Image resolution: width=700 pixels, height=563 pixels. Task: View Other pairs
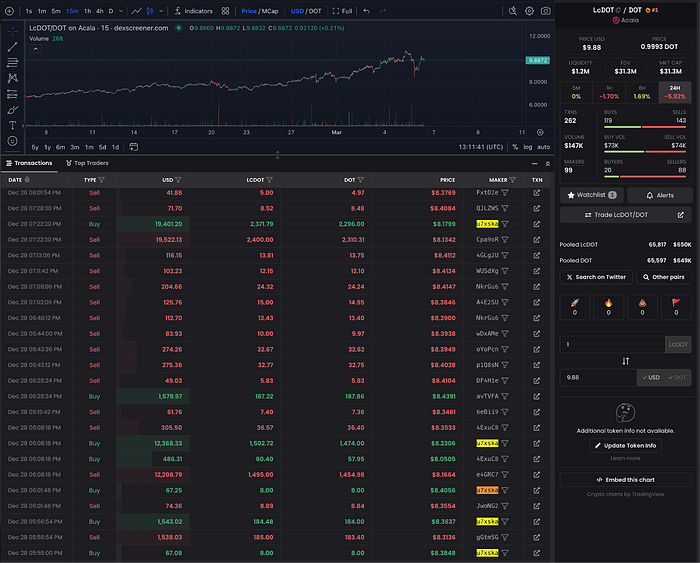click(x=664, y=277)
